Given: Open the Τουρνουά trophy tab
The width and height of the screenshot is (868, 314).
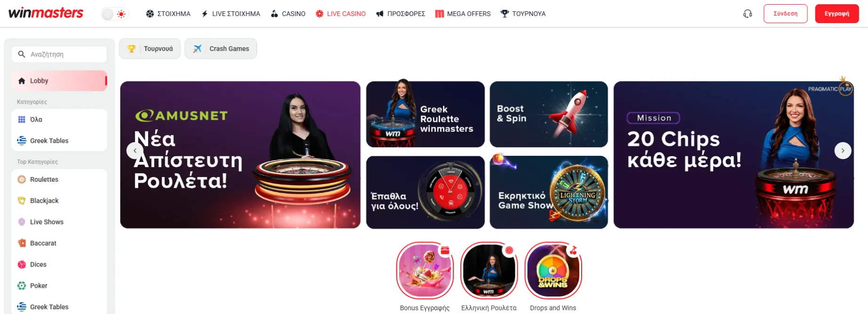Looking at the screenshot, I should tap(150, 48).
